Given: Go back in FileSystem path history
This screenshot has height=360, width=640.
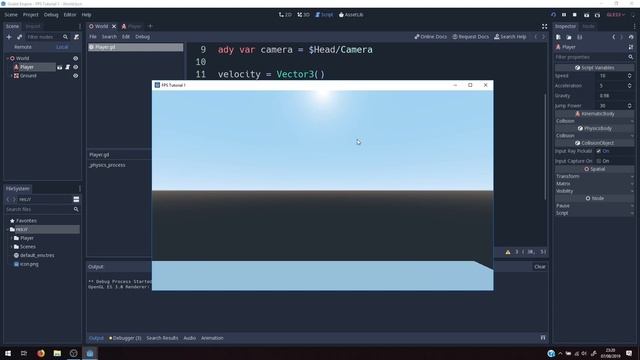Looking at the screenshot, I should pos(8,199).
